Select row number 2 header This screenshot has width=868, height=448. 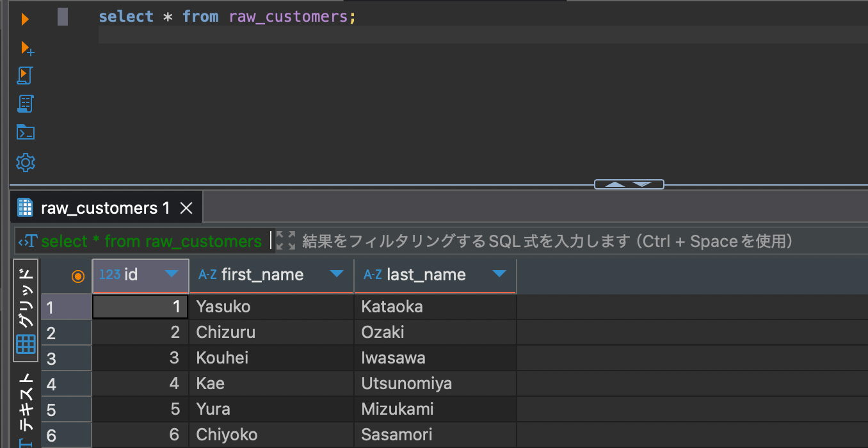click(x=67, y=333)
